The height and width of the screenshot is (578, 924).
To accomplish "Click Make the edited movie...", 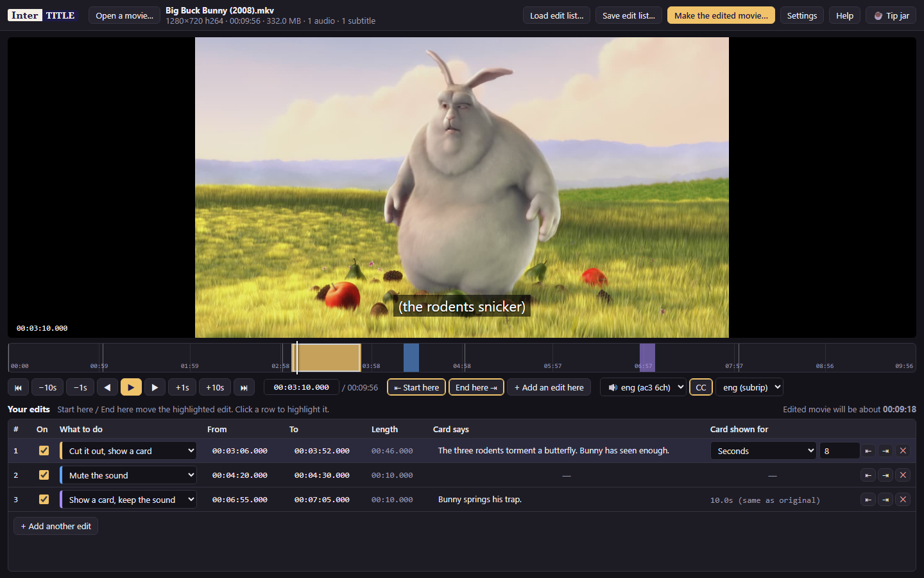I will point(721,15).
